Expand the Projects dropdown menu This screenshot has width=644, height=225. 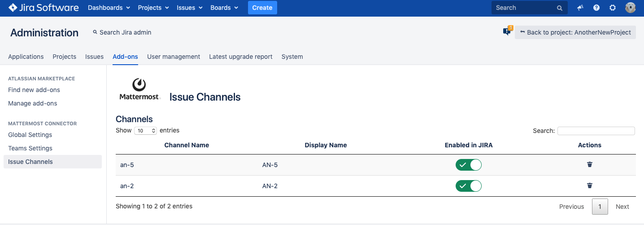[153, 8]
